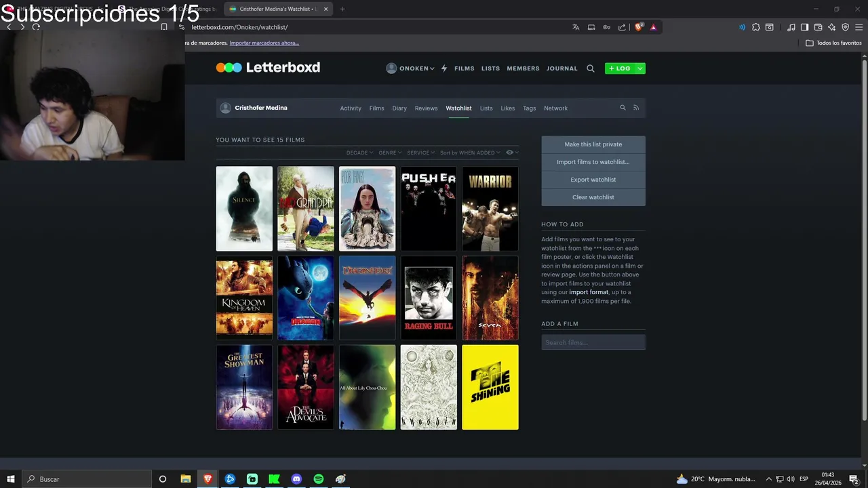Show hidden system tray icons chevron
This screenshot has height=488, width=868.
[x=768, y=479]
